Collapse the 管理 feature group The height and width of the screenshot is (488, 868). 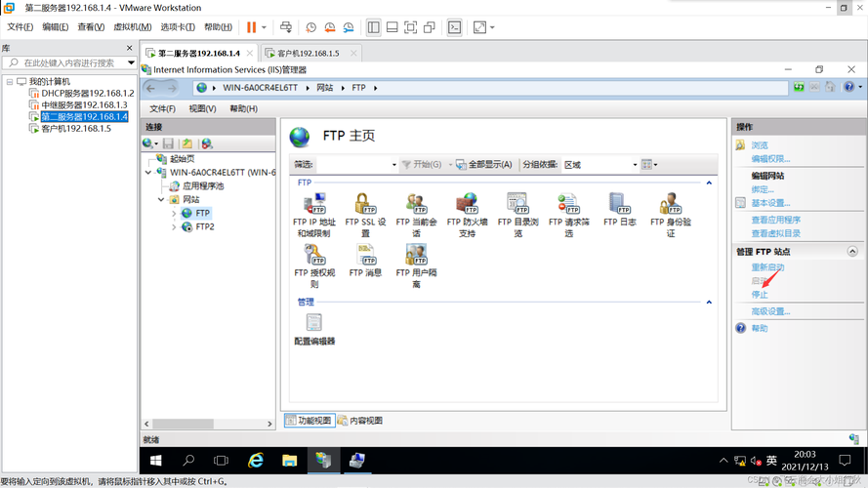(x=709, y=303)
